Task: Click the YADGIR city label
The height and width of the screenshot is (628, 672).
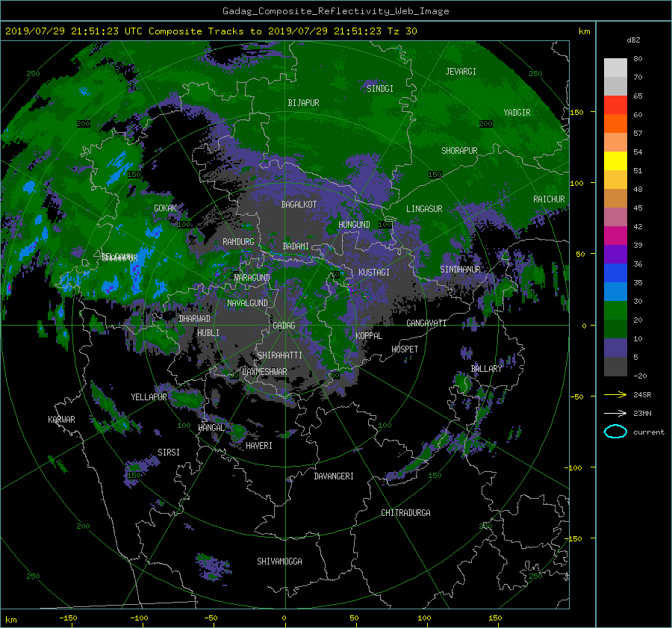Action: 517,113
